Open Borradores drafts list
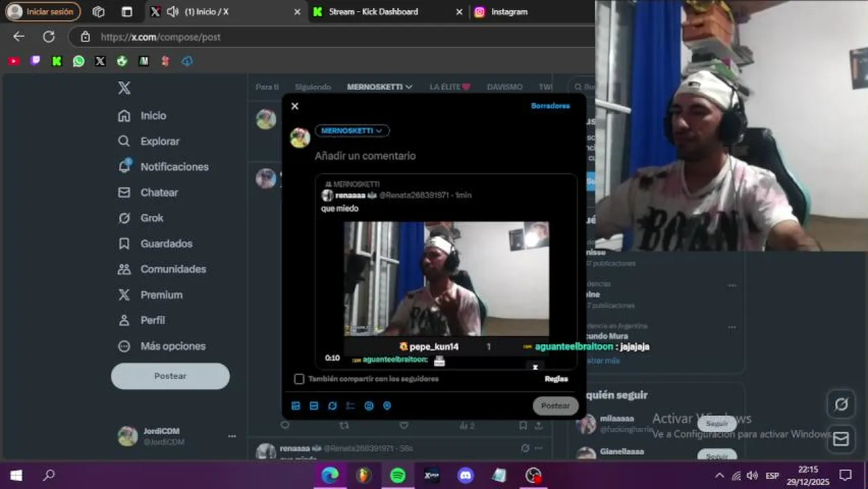868x489 pixels. coord(550,106)
